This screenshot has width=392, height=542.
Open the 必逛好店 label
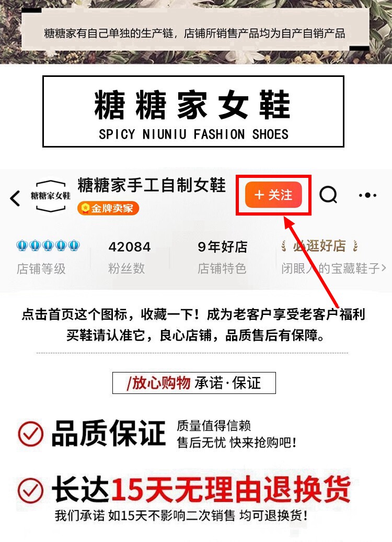319,246
